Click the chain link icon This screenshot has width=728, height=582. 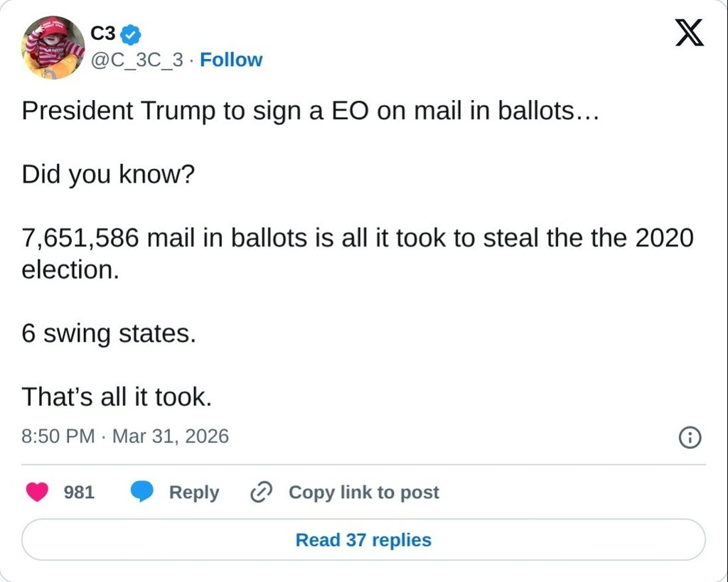tap(262, 492)
